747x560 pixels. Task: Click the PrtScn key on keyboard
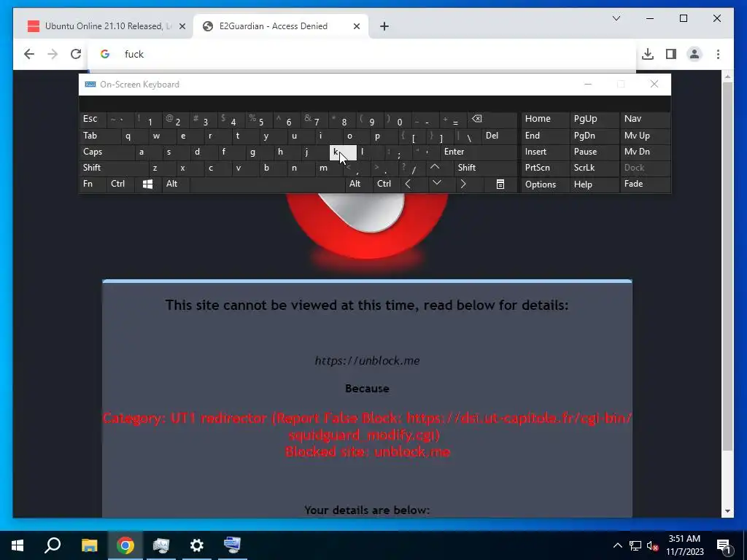(546, 168)
